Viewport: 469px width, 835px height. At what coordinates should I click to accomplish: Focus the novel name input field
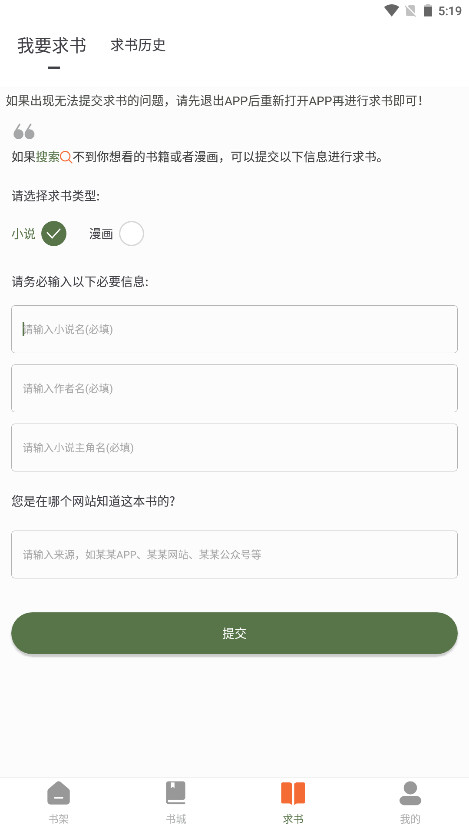234,329
